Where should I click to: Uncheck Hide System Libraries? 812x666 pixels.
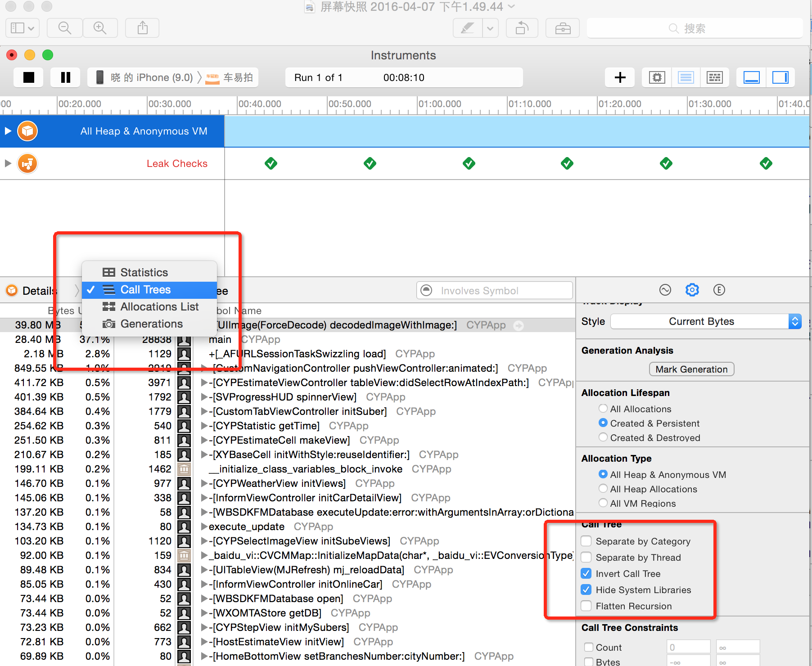click(x=586, y=589)
